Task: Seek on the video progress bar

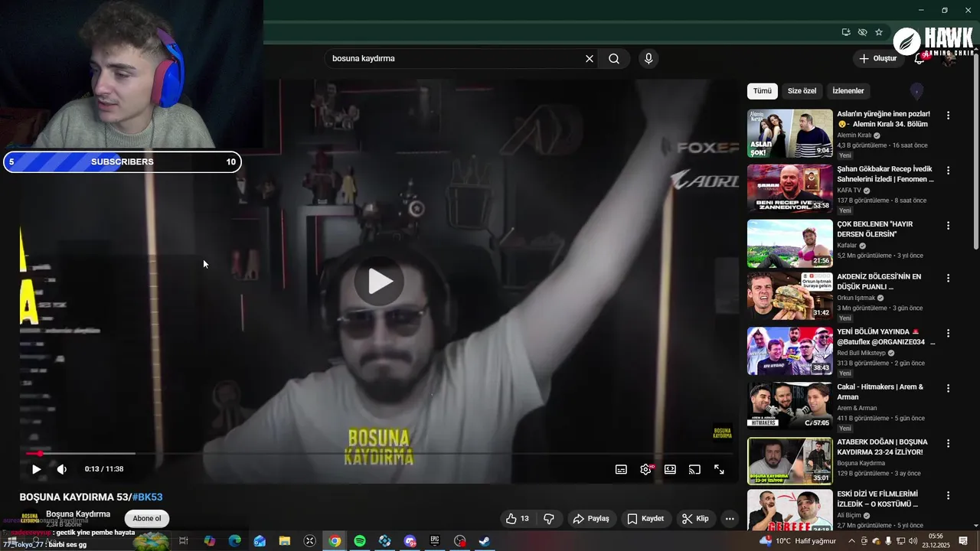Action: pyautogui.click(x=381, y=454)
